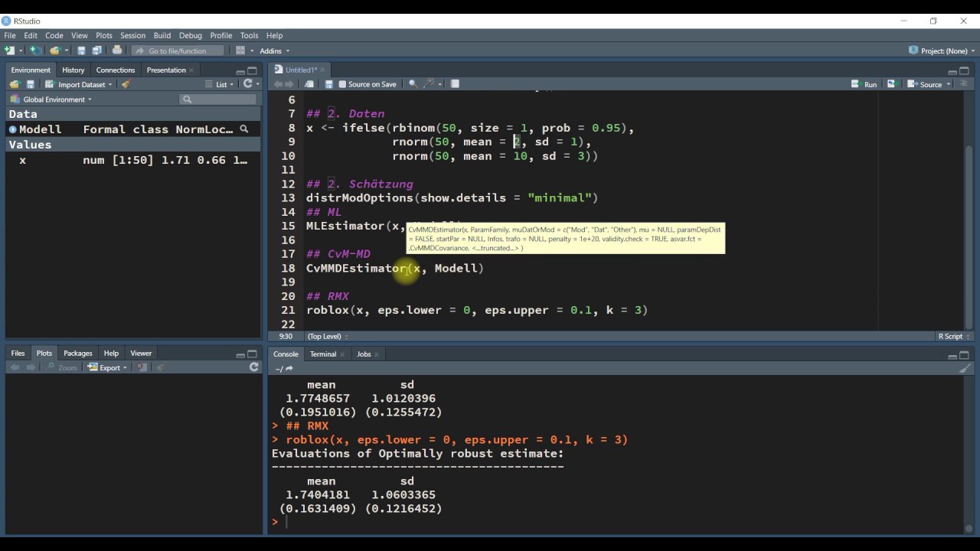Open the Tools menu

click(x=250, y=35)
